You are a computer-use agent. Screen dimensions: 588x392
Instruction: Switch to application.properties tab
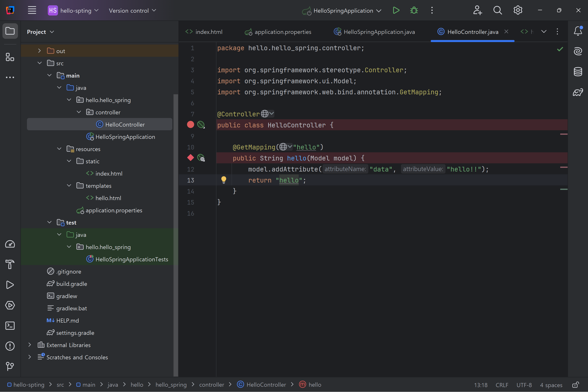pos(278,32)
